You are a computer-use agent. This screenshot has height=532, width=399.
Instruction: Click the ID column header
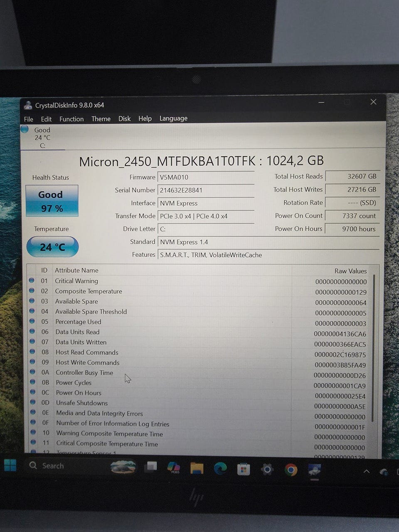click(44, 270)
